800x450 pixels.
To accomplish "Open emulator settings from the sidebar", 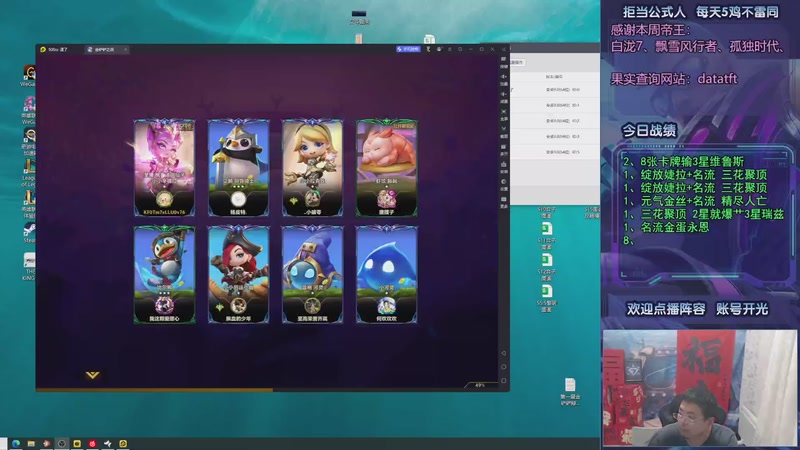I will [x=504, y=184].
